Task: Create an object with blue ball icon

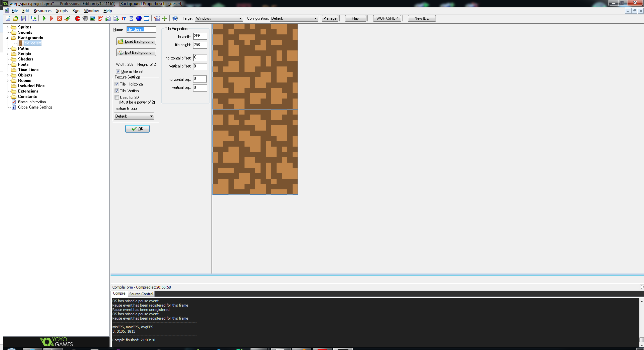Action: (x=139, y=18)
